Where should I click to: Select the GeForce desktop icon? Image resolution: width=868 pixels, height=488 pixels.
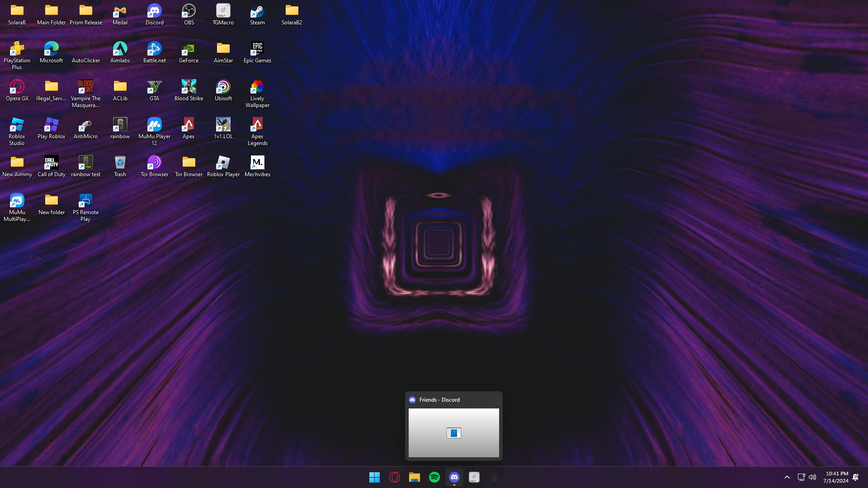pos(189,52)
